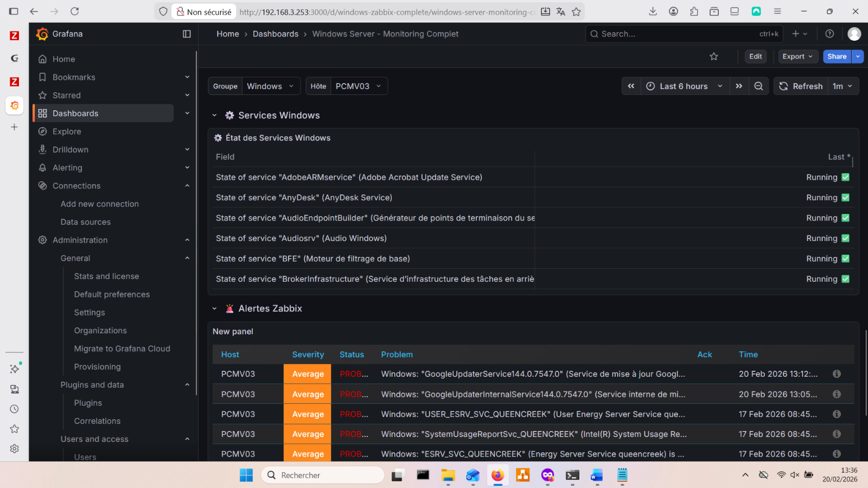Viewport: 868px width, 488px height.
Task: Click the Windows taskbar Rechercher search box
Action: point(323,476)
